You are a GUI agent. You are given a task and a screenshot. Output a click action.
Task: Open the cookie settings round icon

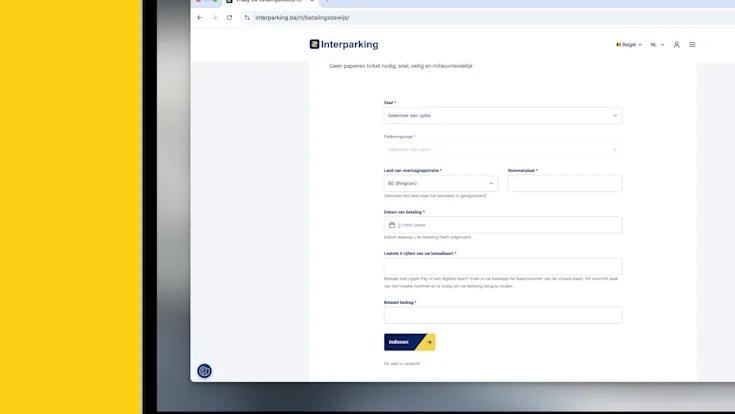click(x=204, y=371)
